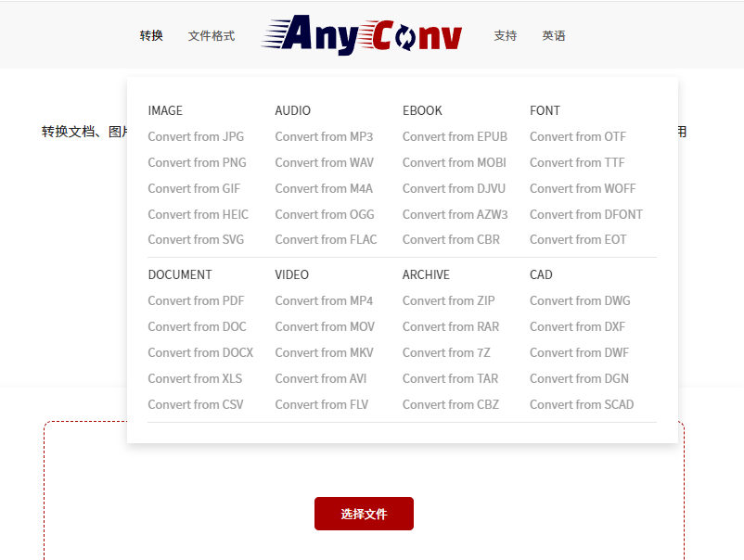744x560 pixels.
Task: Click the AnyConv logo
Action: point(362,34)
